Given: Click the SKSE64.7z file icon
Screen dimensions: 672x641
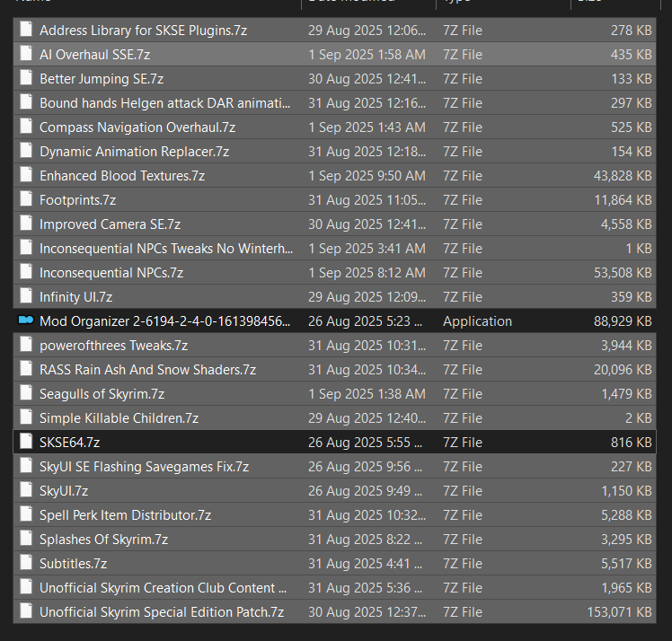Looking at the screenshot, I should pos(26,443).
